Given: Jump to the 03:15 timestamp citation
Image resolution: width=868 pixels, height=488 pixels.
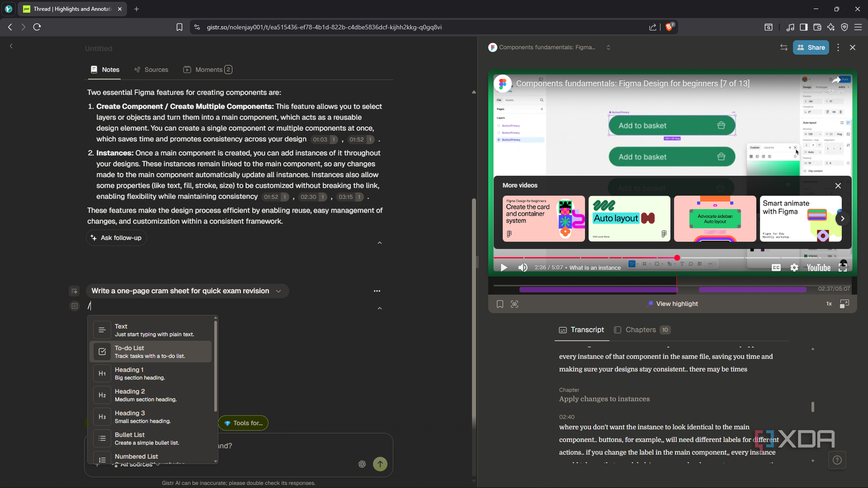Looking at the screenshot, I should (349, 197).
